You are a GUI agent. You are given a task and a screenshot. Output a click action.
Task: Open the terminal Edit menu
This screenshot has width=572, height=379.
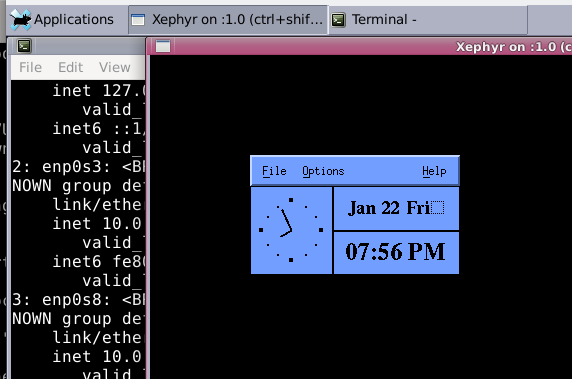coord(71,67)
